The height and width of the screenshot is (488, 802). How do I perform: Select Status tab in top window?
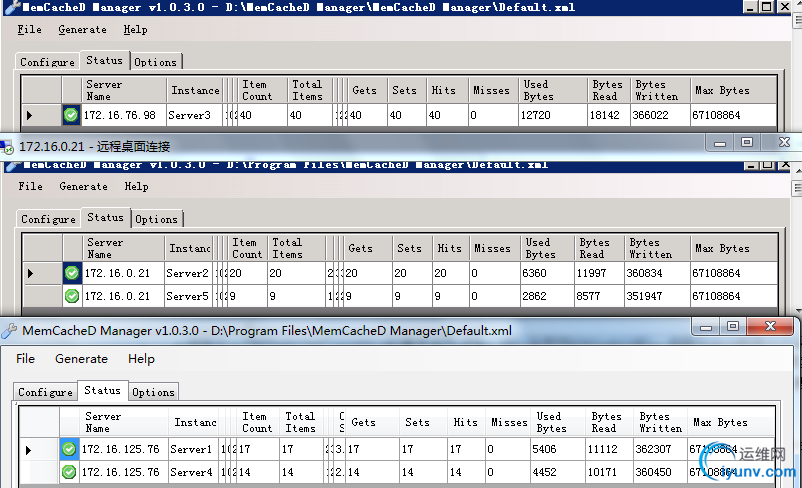coord(104,60)
